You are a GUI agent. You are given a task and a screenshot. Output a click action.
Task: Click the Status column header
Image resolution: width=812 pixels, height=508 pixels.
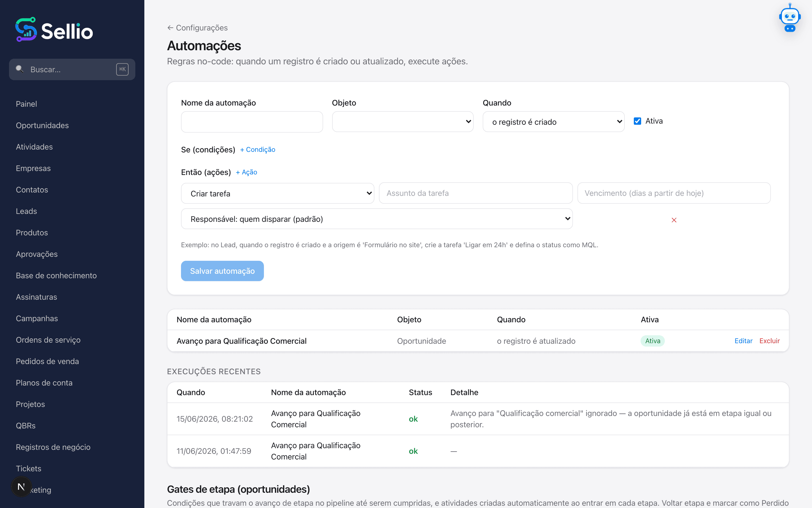pos(420,392)
